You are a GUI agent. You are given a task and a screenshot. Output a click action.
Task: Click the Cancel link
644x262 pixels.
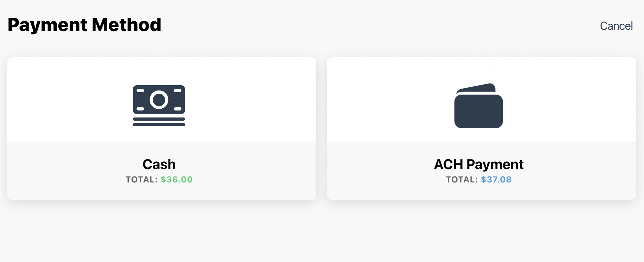(x=616, y=26)
